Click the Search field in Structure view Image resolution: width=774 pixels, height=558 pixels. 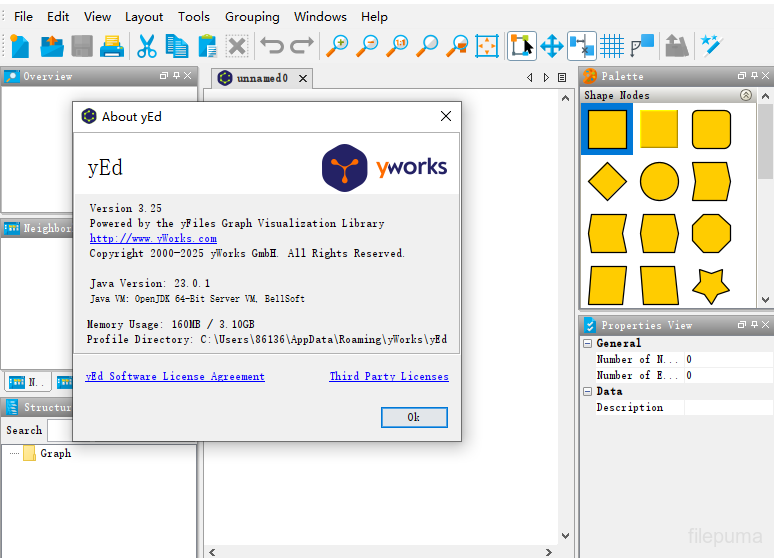(x=60, y=430)
